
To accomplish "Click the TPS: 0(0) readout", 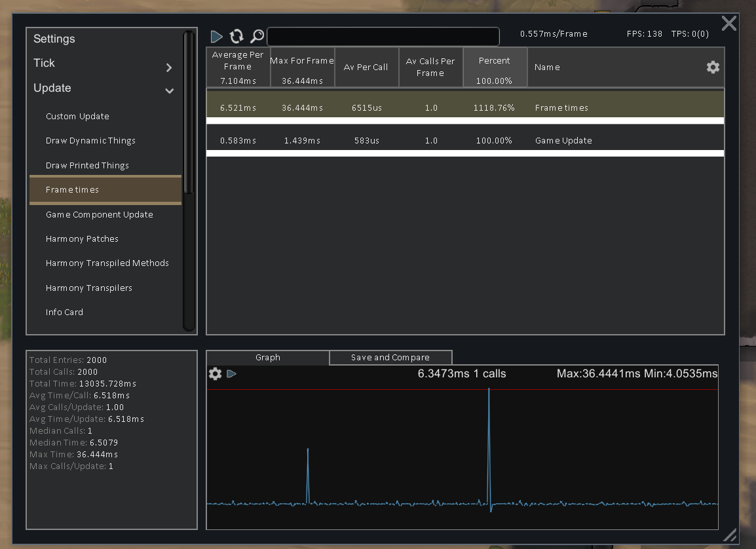I will [689, 34].
